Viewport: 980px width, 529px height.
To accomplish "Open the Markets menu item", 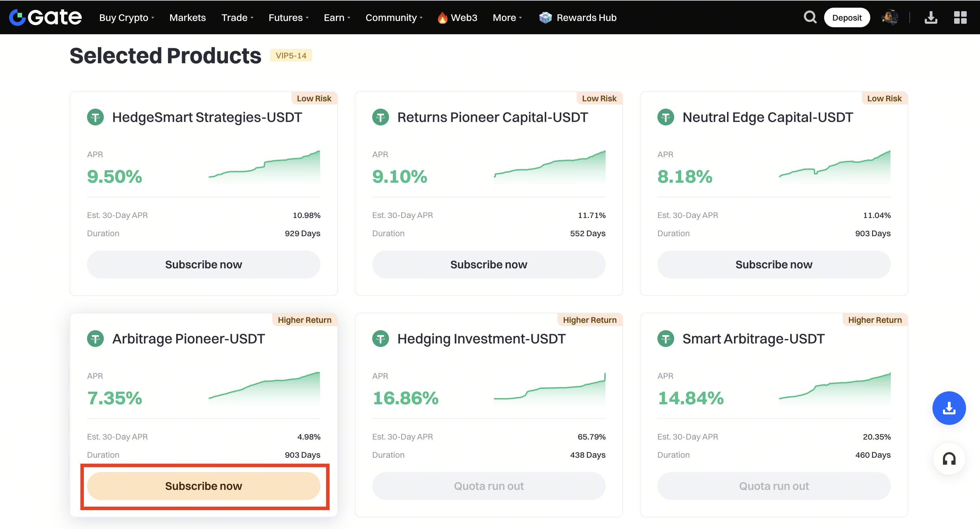I will point(187,17).
